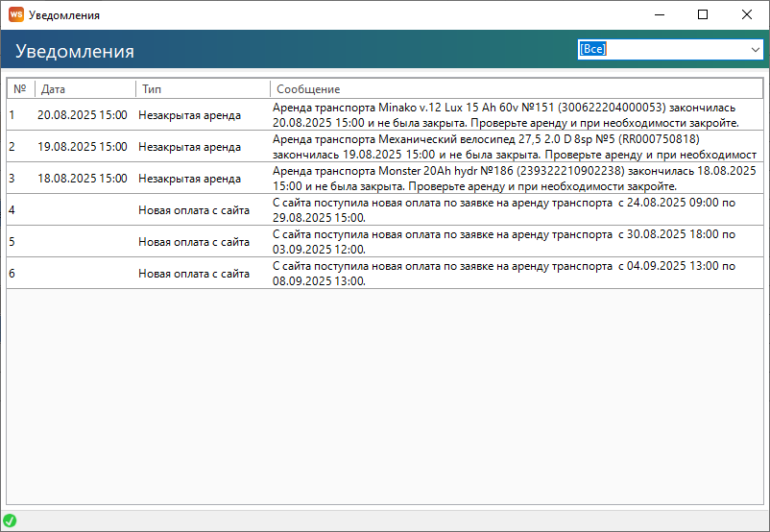Select the Minako v.12 Lux rental message
The width and height of the screenshot is (770, 532).
coord(509,115)
